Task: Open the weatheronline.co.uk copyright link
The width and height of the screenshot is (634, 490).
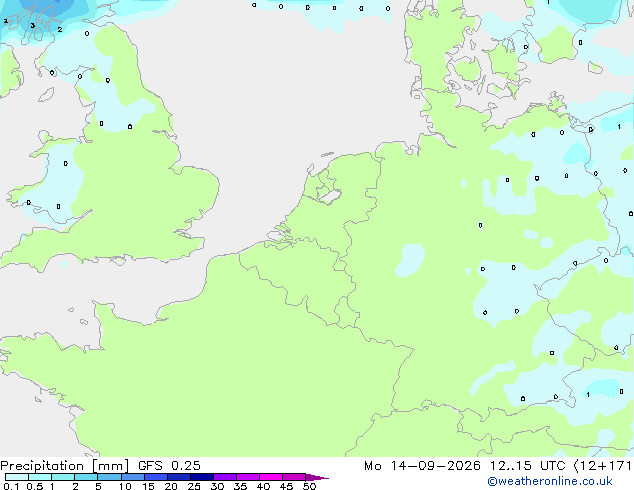Action: point(549,481)
